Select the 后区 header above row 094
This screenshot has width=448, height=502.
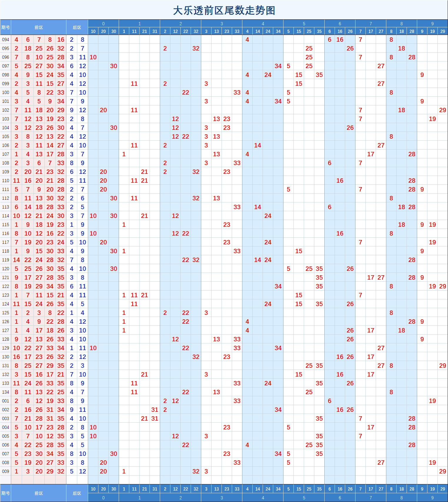click(77, 27)
